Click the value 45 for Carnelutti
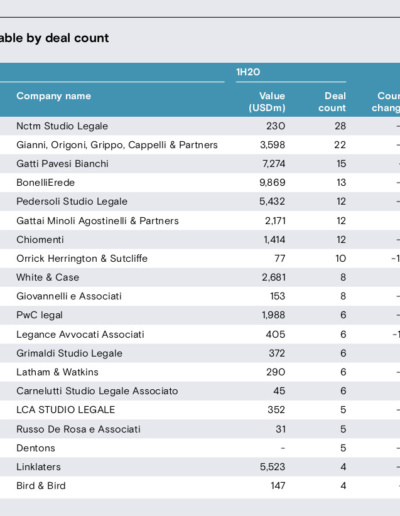Viewport: 400px width, 516px height. coord(279,391)
